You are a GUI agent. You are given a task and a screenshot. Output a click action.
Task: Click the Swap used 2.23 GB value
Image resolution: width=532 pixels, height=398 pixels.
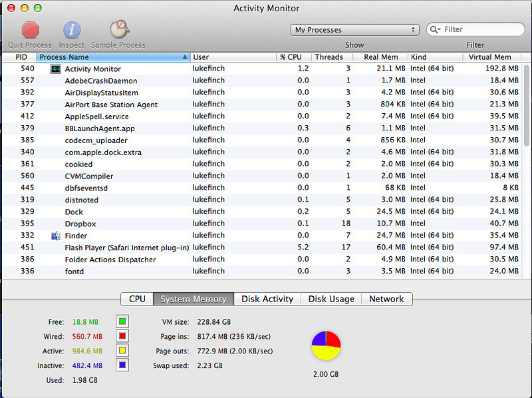(209, 365)
